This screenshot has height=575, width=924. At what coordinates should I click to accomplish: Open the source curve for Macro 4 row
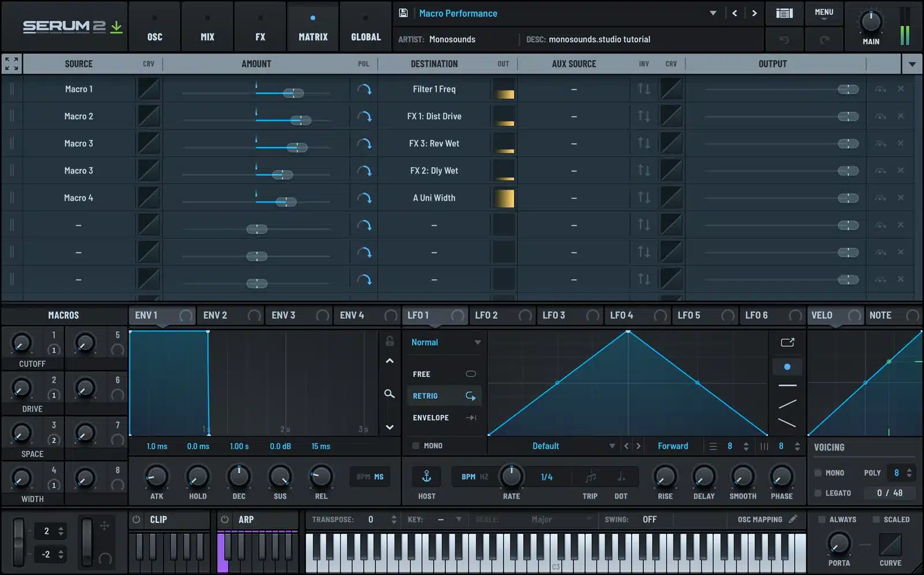[148, 198]
